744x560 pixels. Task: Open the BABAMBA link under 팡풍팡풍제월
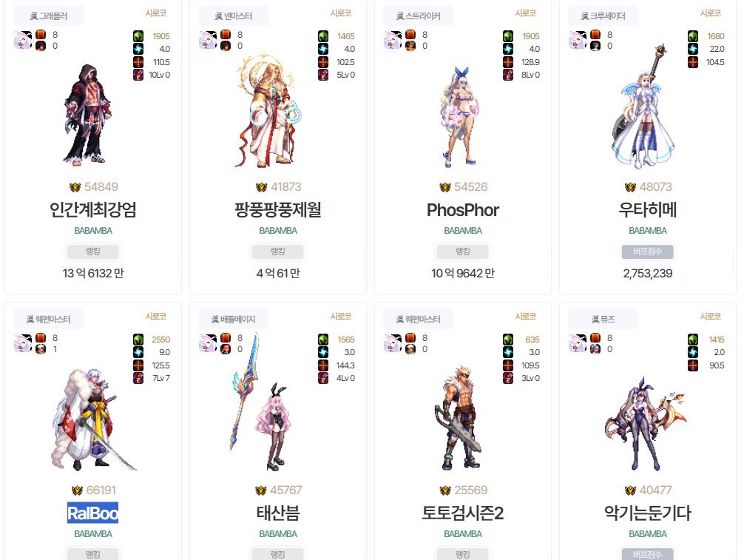[278, 231]
